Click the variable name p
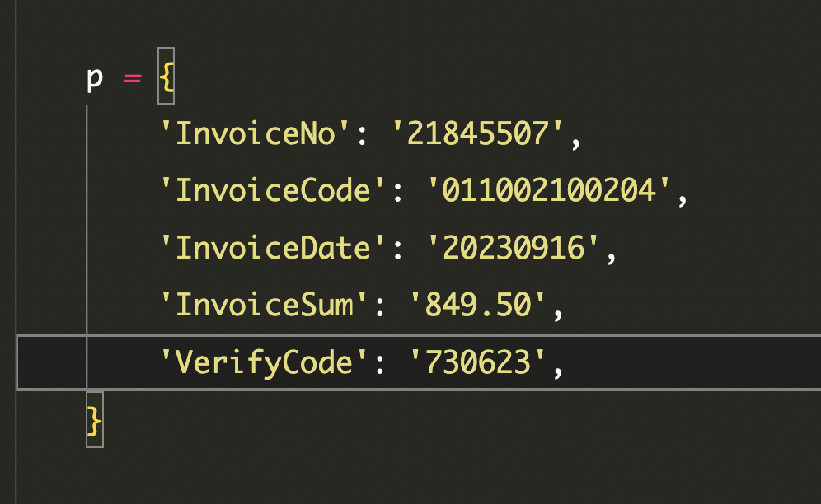The width and height of the screenshot is (821, 504). pos(95,79)
